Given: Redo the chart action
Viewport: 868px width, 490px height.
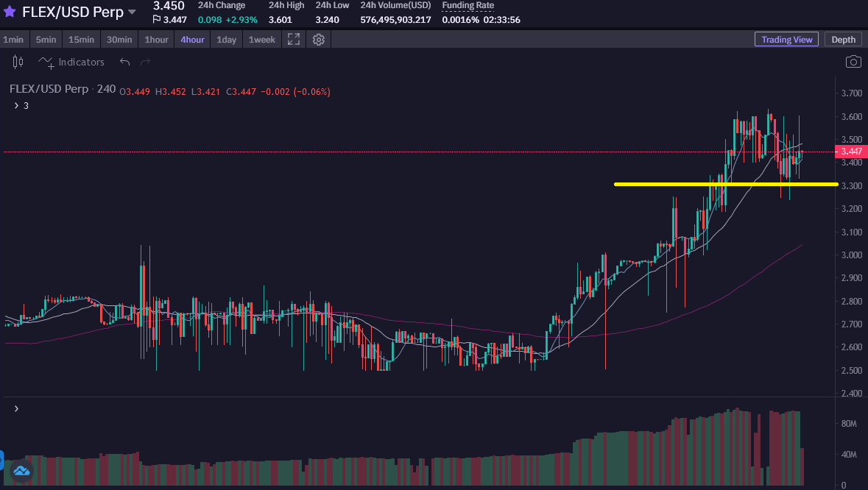Looking at the screenshot, I should [145, 62].
